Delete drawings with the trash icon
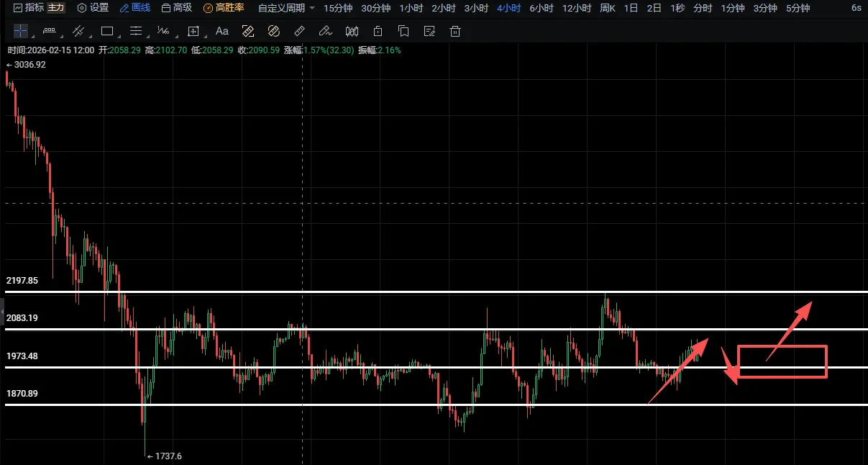 (454, 31)
